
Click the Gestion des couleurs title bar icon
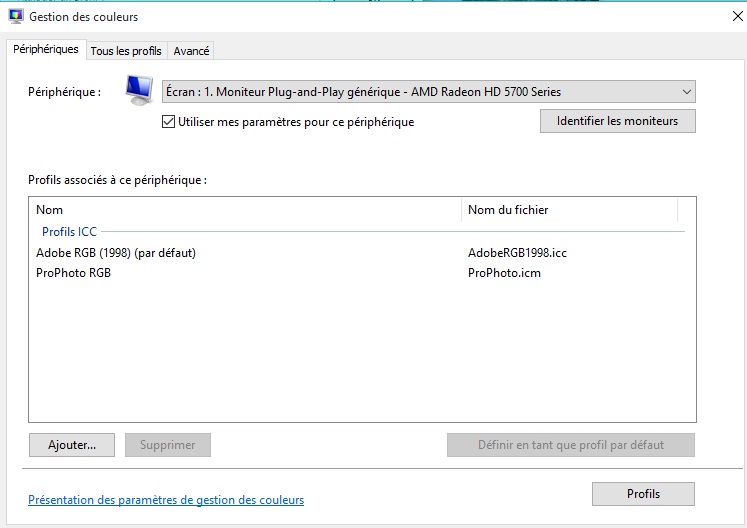[15, 16]
